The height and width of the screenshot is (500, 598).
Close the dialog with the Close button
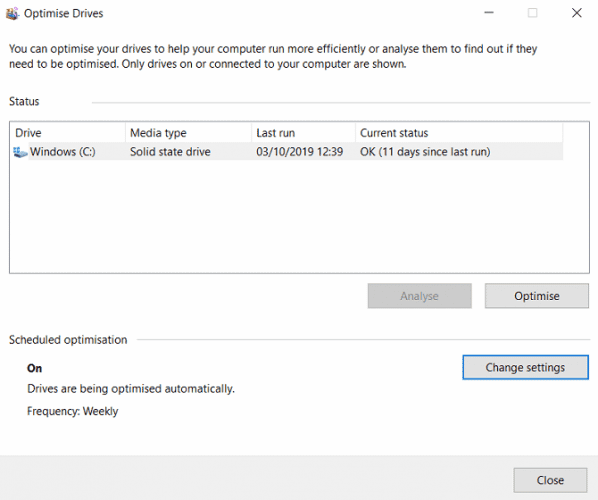click(x=550, y=480)
